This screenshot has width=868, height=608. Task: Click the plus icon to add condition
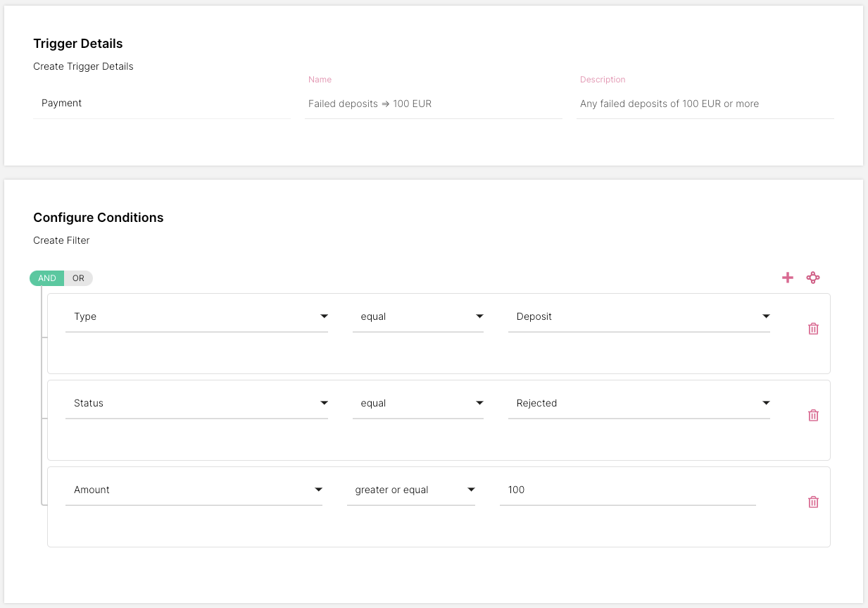(788, 278)
